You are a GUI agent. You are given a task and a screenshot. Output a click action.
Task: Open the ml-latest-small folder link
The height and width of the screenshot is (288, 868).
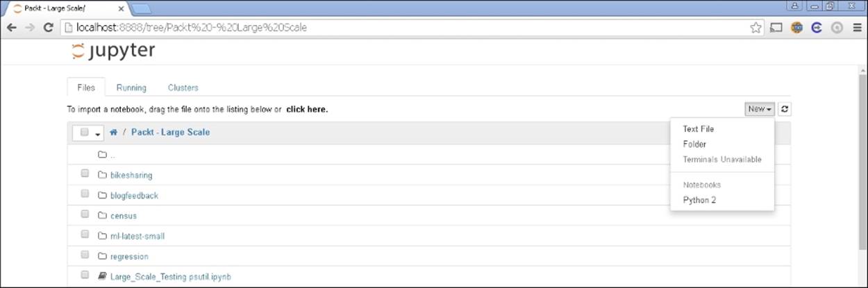pos(137,236)
